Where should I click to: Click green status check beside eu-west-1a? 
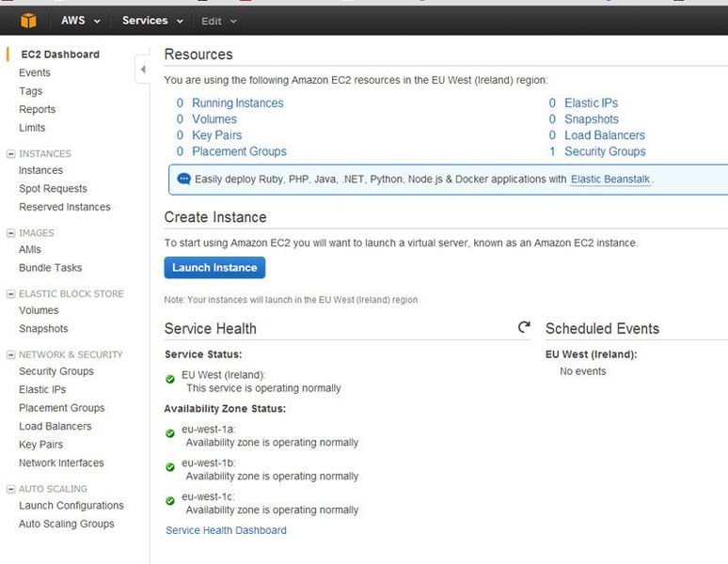[x=170, y=433]
